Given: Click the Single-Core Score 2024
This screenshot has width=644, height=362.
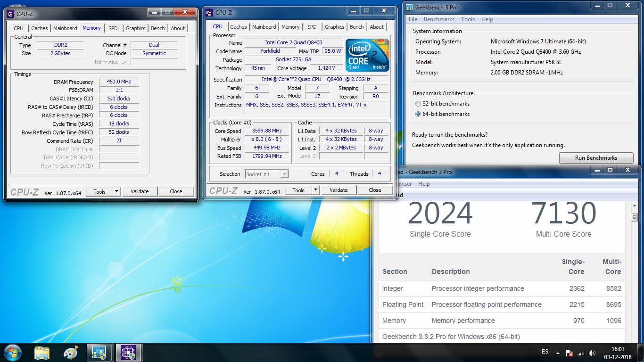Looking at the screenshot, I should (x=440, y=213).
